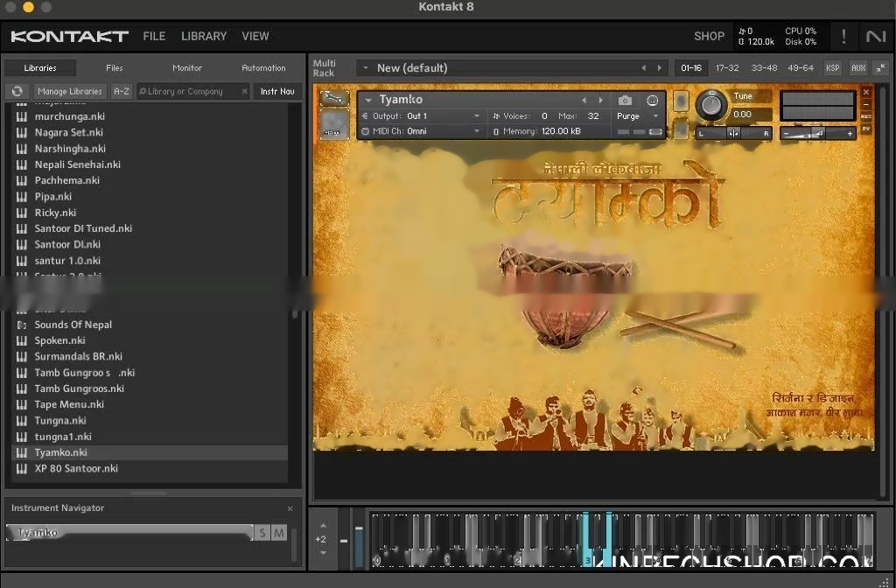
Task: Click the rescan libraries refresh icon
Action: point(17,91)
